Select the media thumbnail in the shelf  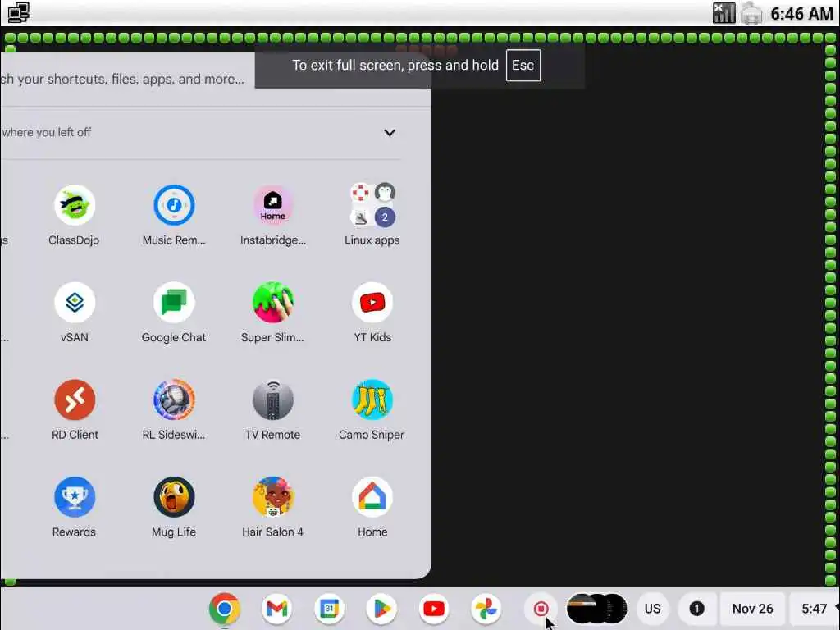(x=597, y=609)
